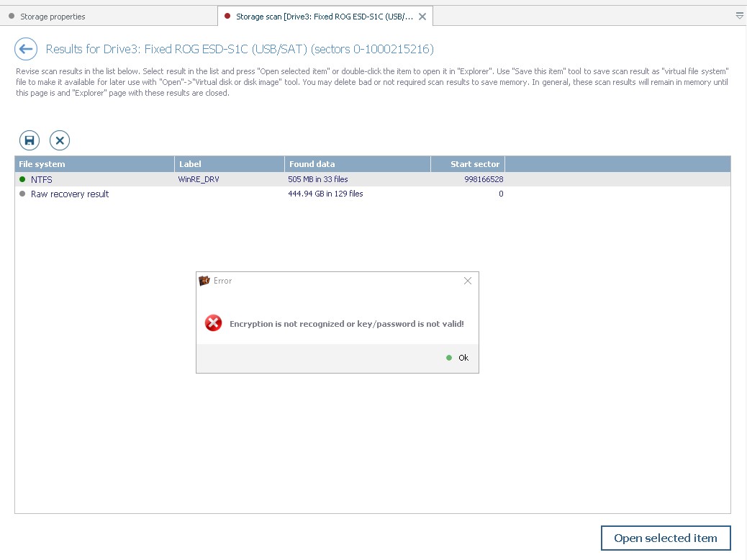
Task: Sort by Start sector column header
Action: 468,164
